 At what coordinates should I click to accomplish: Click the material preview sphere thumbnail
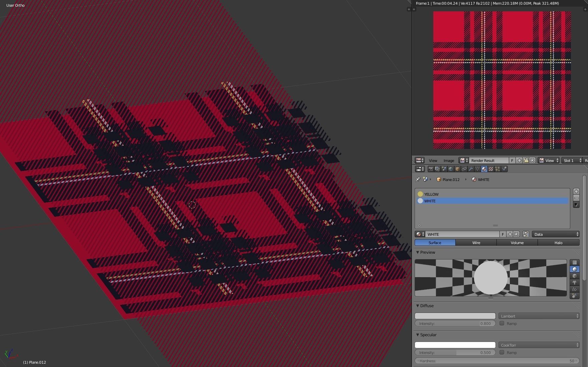click(491, 278)
